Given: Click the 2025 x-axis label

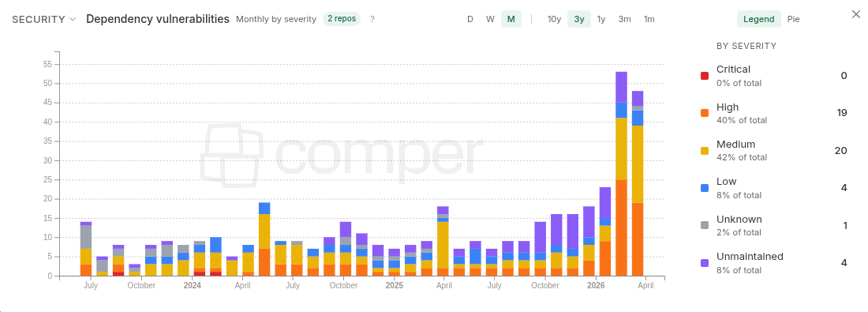Looking at the screenshot, I should point(394,285).
